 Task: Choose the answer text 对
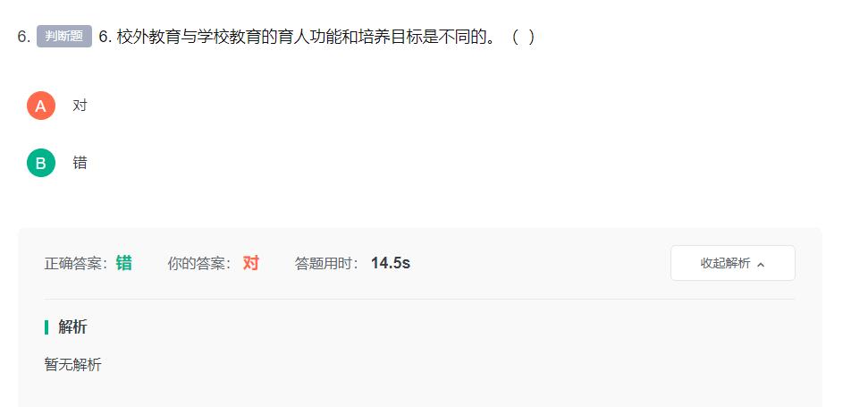coord(80,106)
